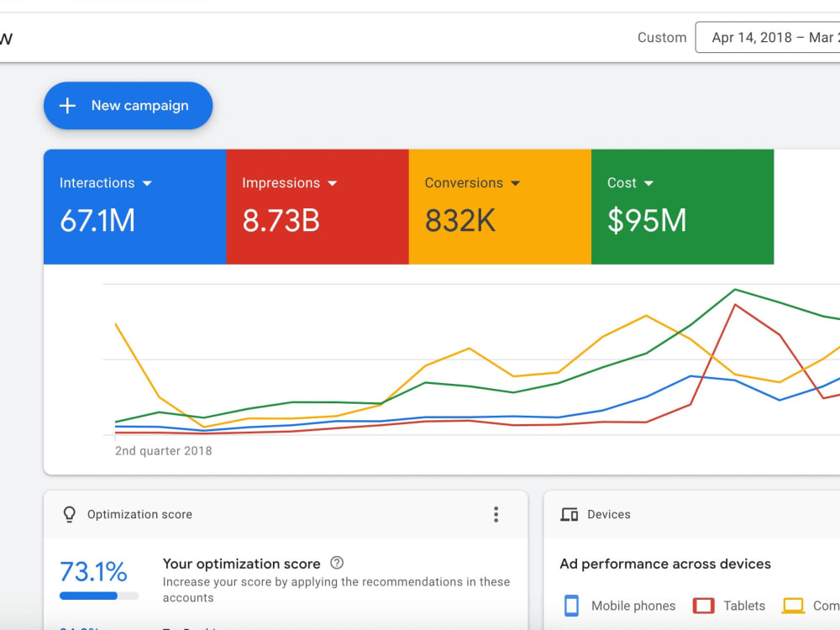This screenshot has width=840, height=630.
Task: Expand the Impressions metric dropdown arrow
Action: (332, 183)
